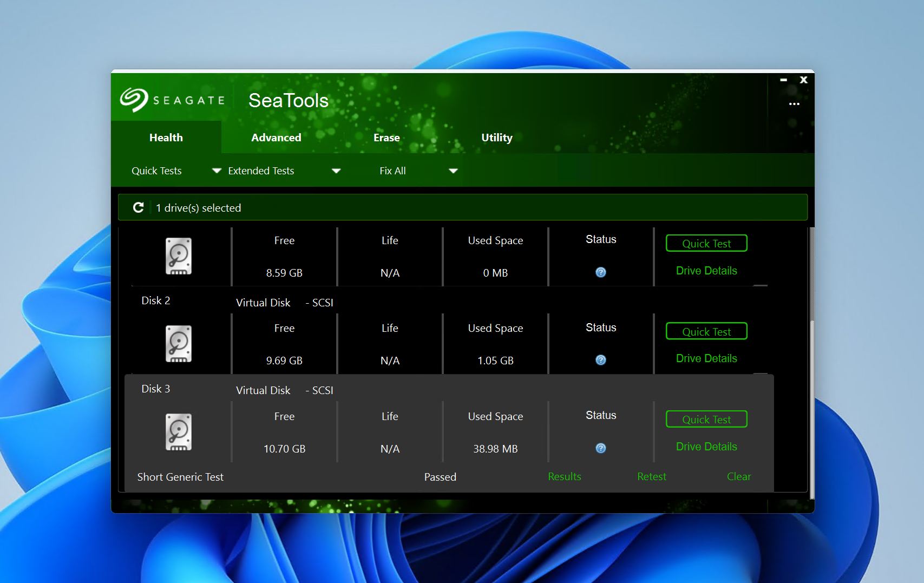Click the Short Generic Test label

click(x=180, y=477)
